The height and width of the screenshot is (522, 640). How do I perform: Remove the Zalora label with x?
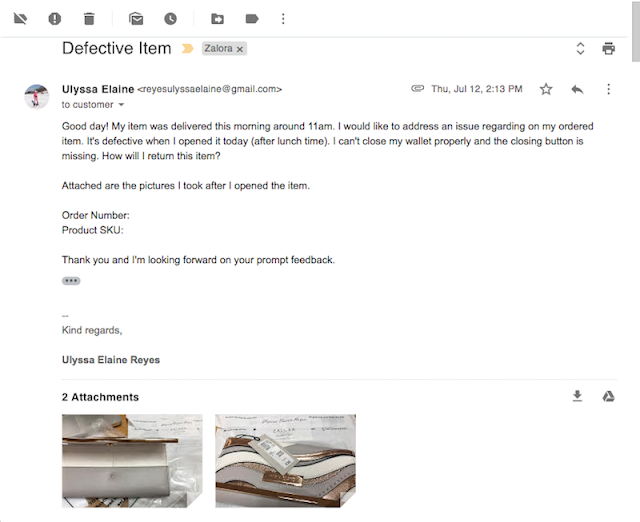(240, 48)
